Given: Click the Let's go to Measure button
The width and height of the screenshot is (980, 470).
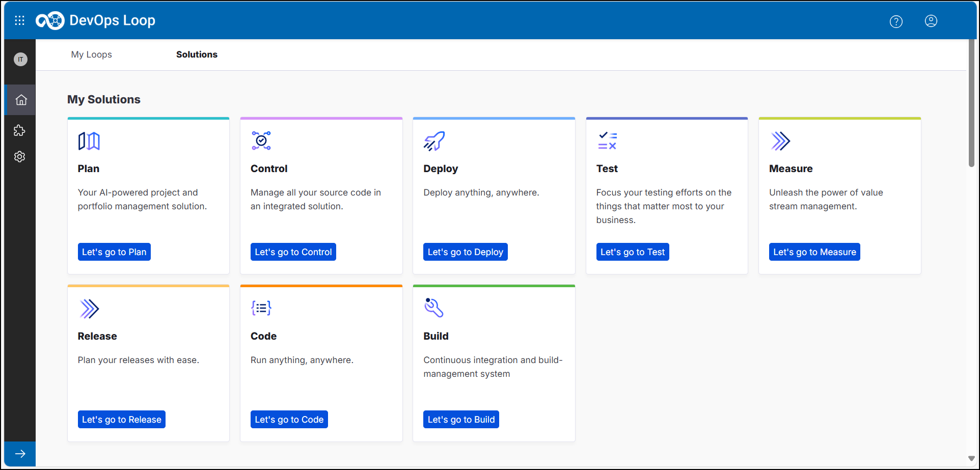Looking at the screenshot, I should coord(814,252).
